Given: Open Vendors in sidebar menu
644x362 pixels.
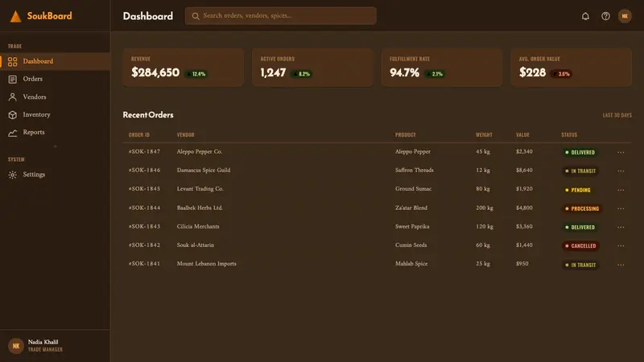Looking at the screenshot, I should (x=55, y=97).
